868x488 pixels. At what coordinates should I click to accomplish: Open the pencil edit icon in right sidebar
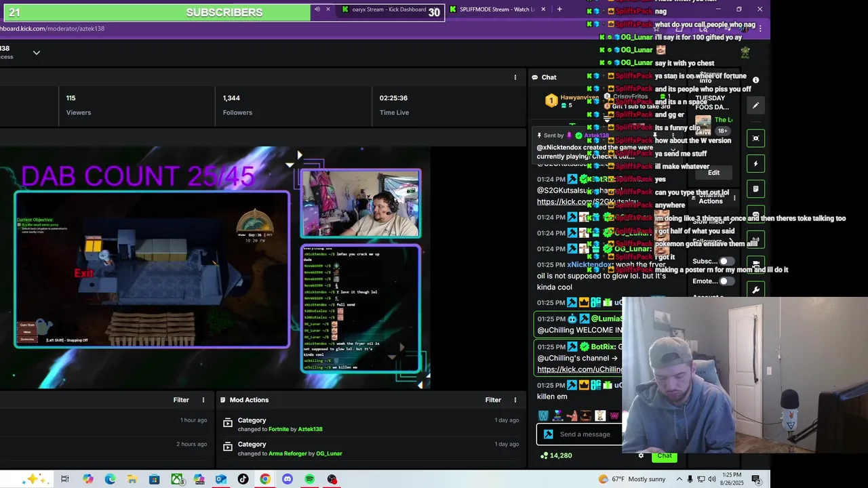755,106
